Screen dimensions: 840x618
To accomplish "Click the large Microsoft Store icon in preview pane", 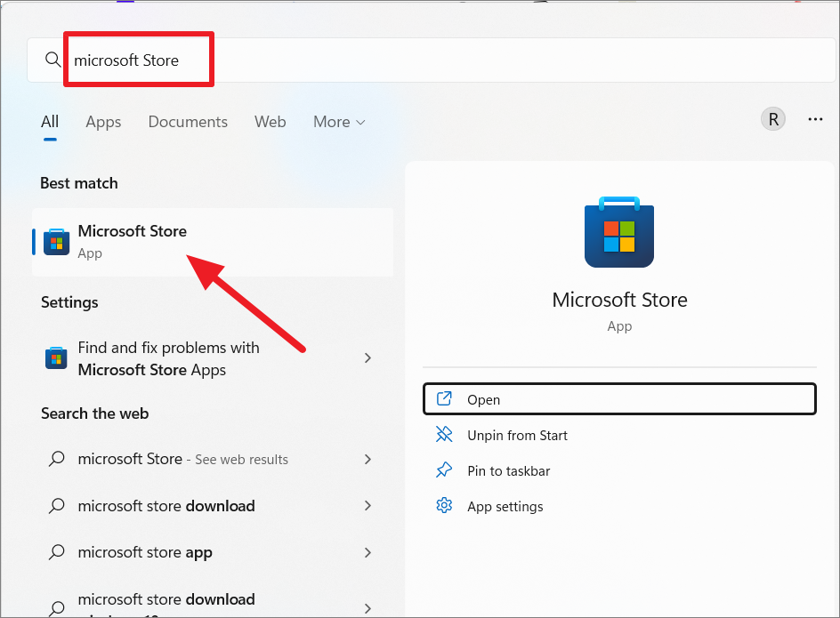I will coord(619,232).
